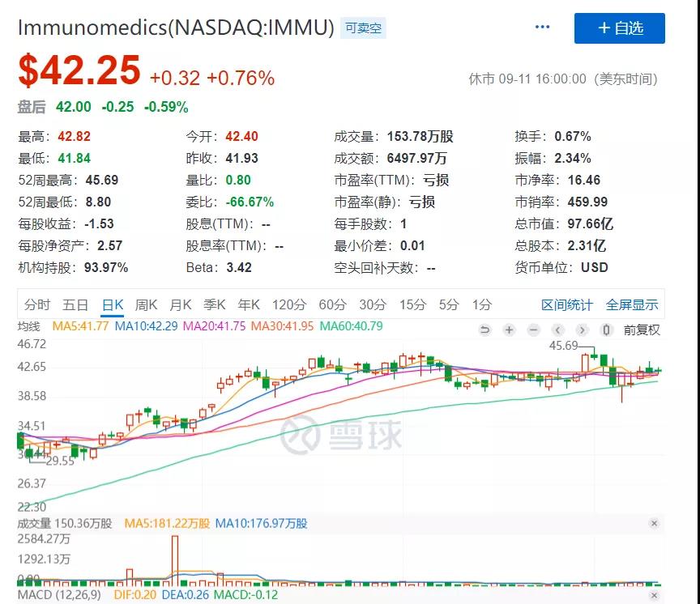Image resolution: width=700 pixels, height=604 pixels.
Task: Close the 成交量 volume indicator panel
Action: click(654, 523)
